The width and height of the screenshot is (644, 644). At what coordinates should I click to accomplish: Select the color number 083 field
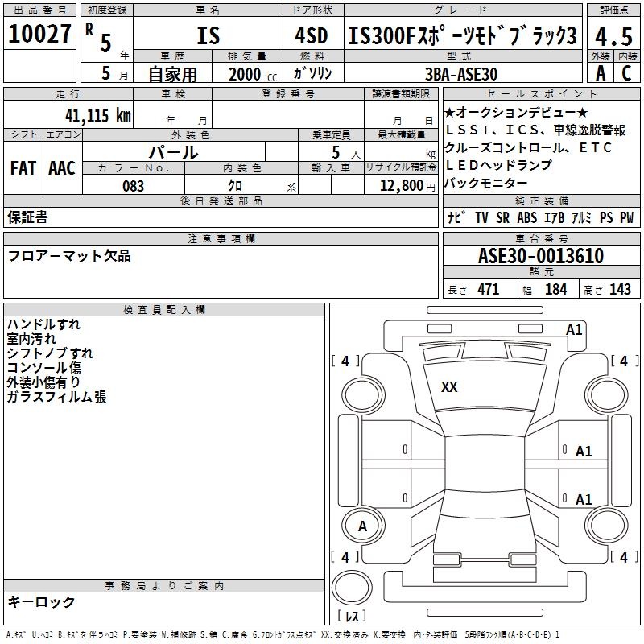(x=133, y=186)
